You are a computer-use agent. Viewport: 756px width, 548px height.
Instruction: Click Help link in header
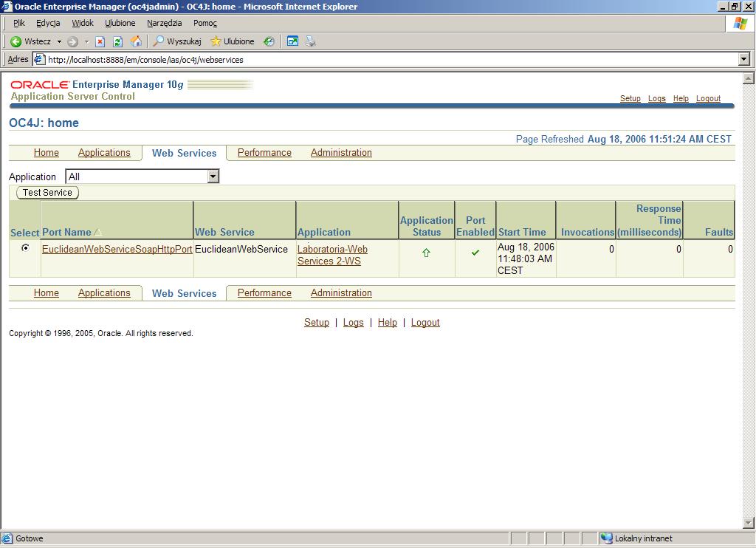[x=681, y=98]
